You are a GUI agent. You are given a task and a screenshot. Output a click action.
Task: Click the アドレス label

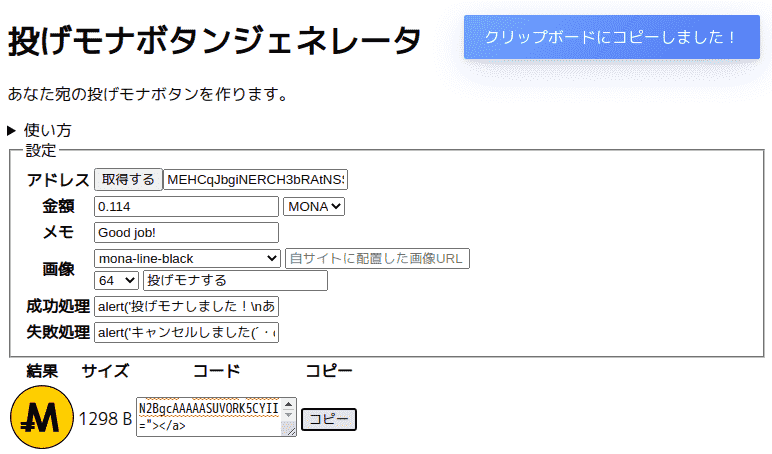click(58, 180)
